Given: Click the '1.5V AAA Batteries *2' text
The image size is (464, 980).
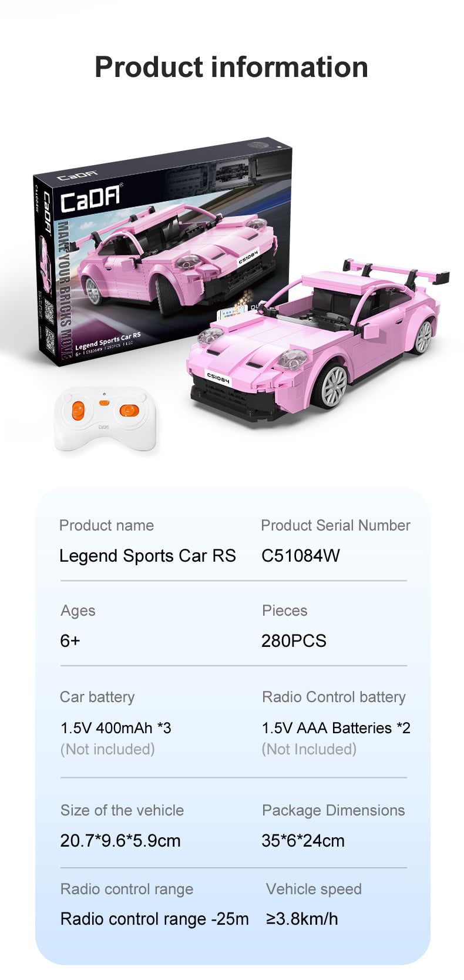Looking at the screenshot, I should [336, 728].
